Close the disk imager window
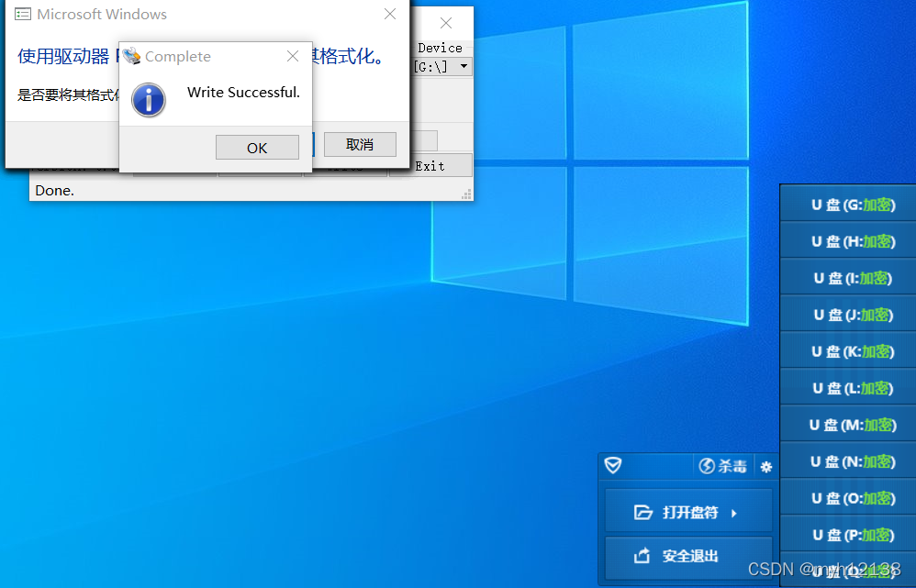The image size is (916, 588). coord(446,23)
